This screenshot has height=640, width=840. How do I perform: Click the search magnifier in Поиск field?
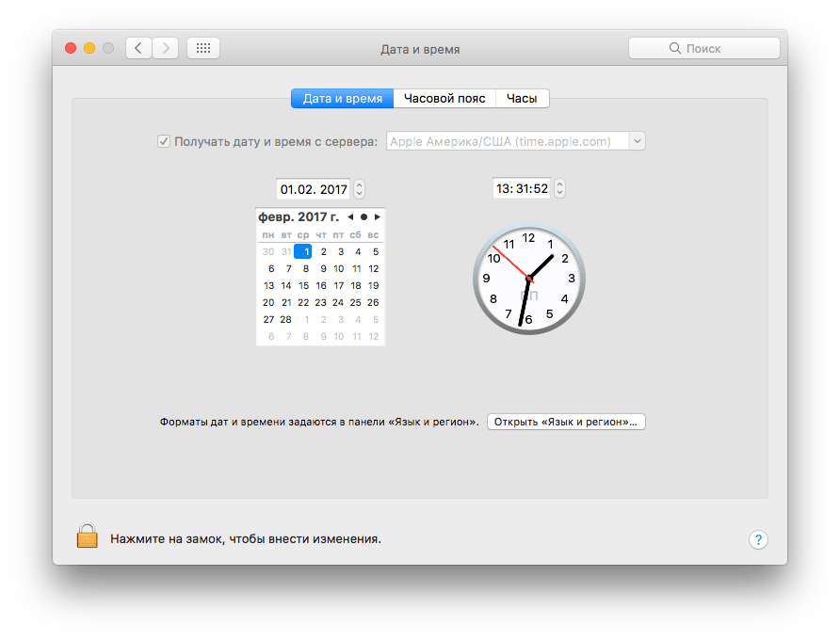[x=674, y=48]
